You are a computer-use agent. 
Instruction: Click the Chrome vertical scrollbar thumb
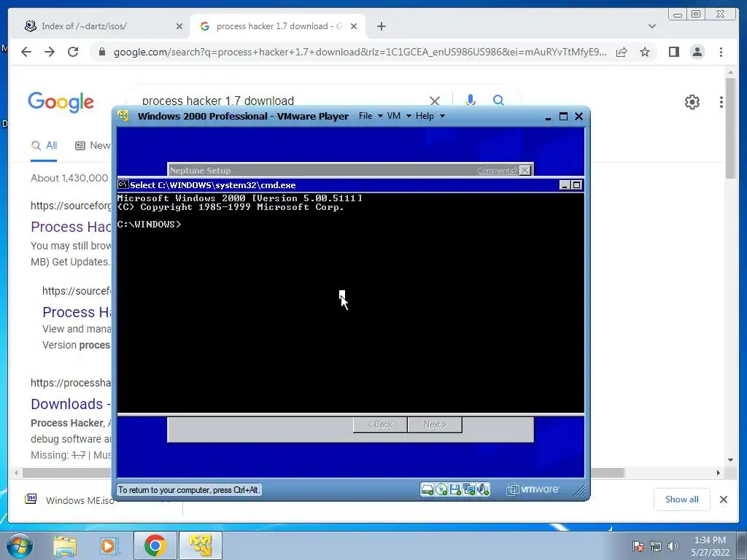(731, 128)
